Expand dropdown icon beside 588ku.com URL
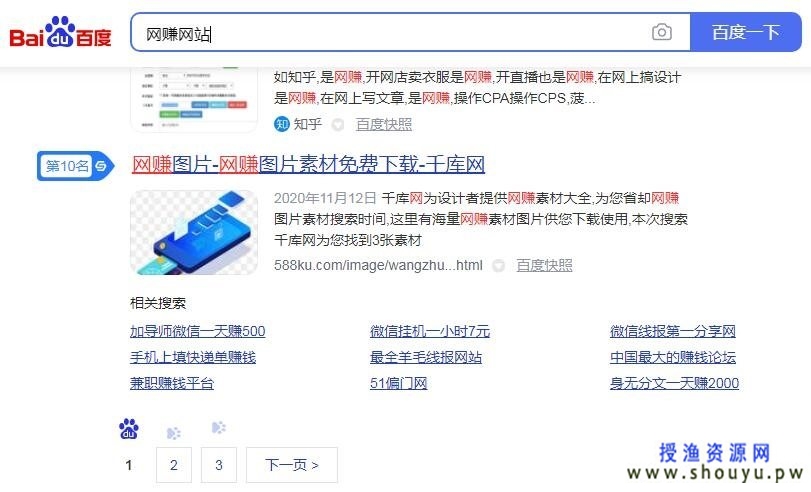Screen dimensions: 811x492 click(498, 266)
